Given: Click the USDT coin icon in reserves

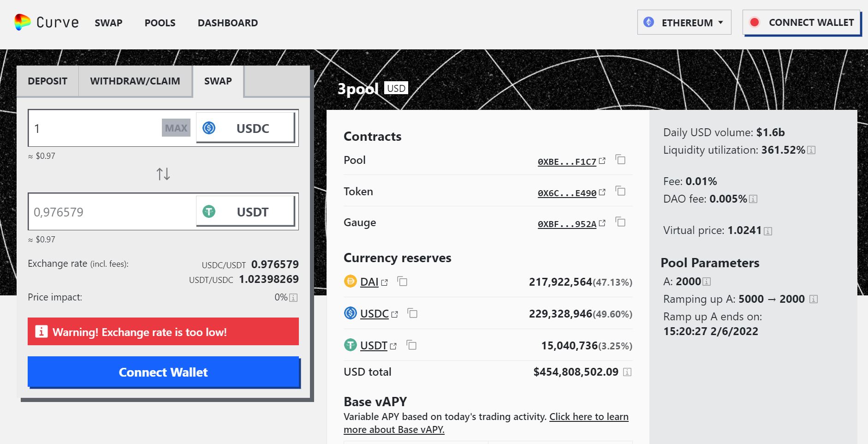Looking at the screenshot, I should click(x=351, y=345).
